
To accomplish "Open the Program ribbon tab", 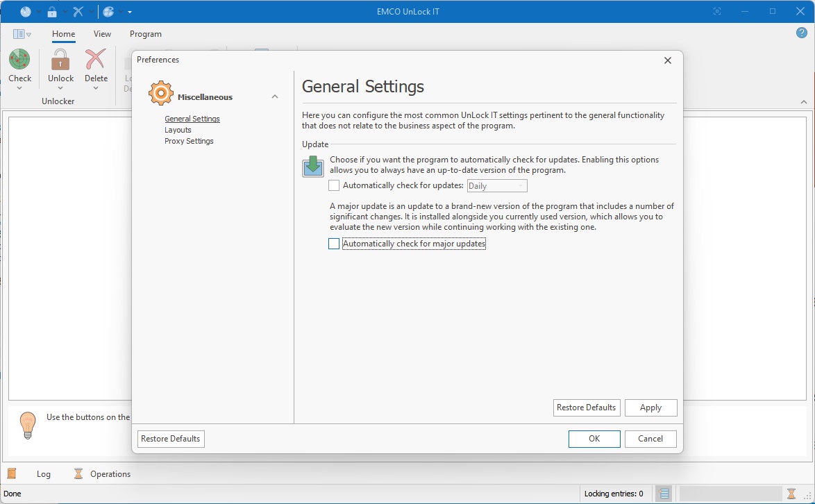I will (146, 34).
